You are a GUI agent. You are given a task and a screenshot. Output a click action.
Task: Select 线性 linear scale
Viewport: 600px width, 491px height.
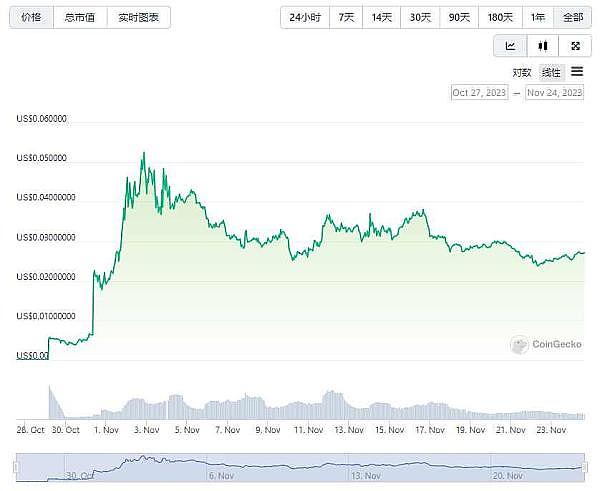(551, 72)
